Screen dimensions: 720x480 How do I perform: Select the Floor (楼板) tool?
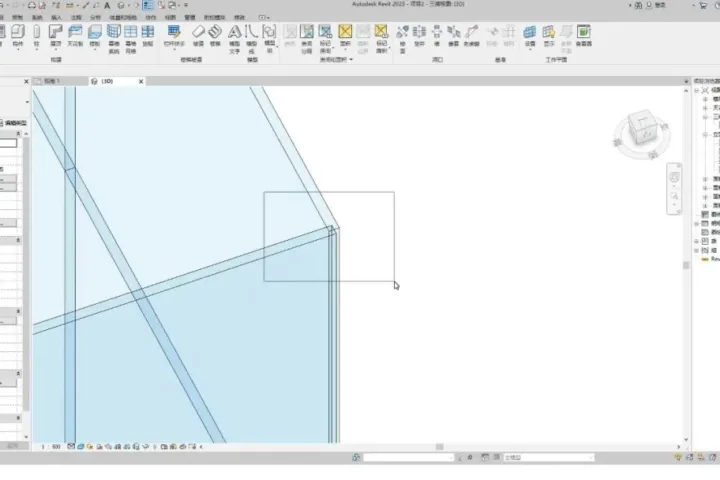(95, 36)
